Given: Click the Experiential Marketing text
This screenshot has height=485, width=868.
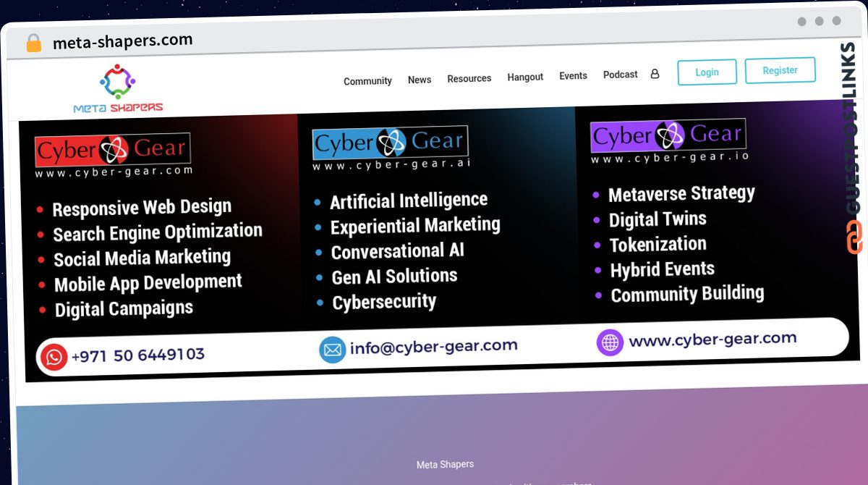Looking at the screenshot, I should (x=415, y=226).
